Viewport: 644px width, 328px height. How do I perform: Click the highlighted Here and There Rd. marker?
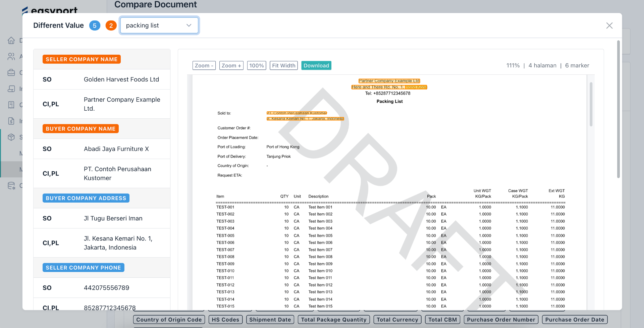tap(389, 87)
